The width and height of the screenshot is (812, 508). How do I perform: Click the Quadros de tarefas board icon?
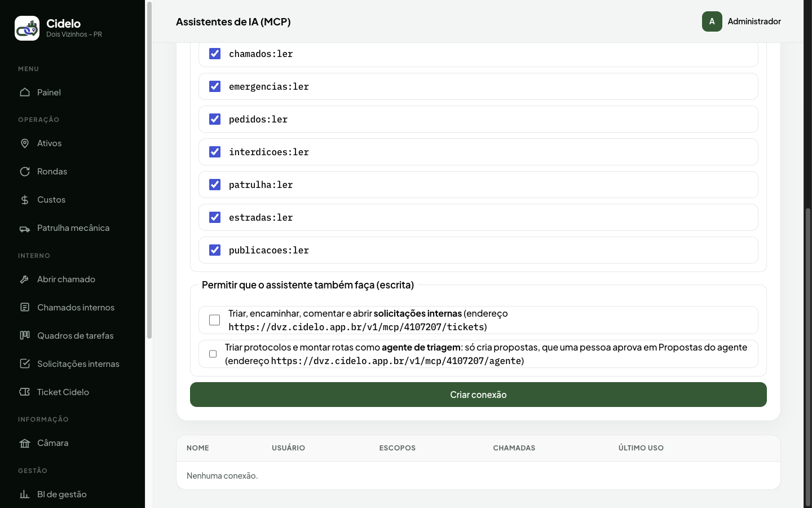click(x=25, y=336)
